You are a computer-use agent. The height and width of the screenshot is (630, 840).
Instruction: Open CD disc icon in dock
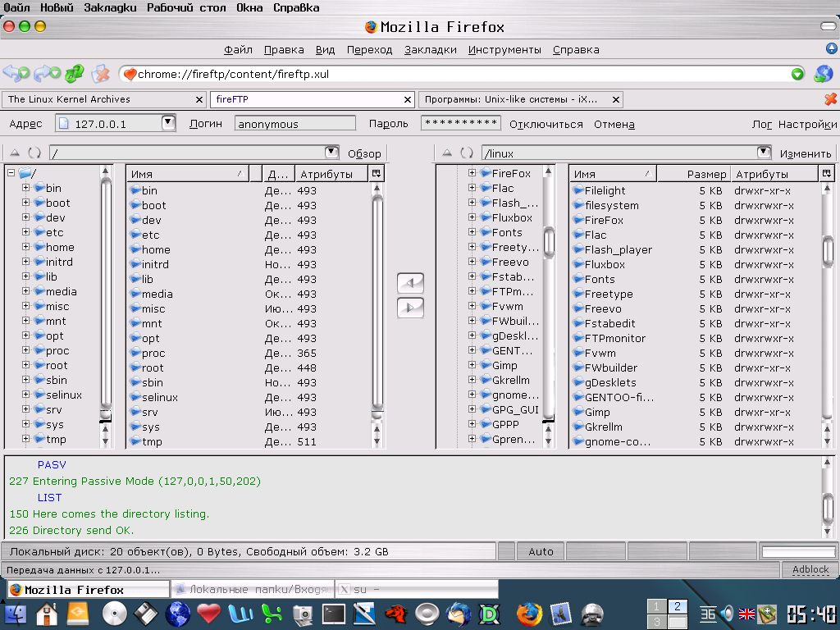click(x=115, y=614)
